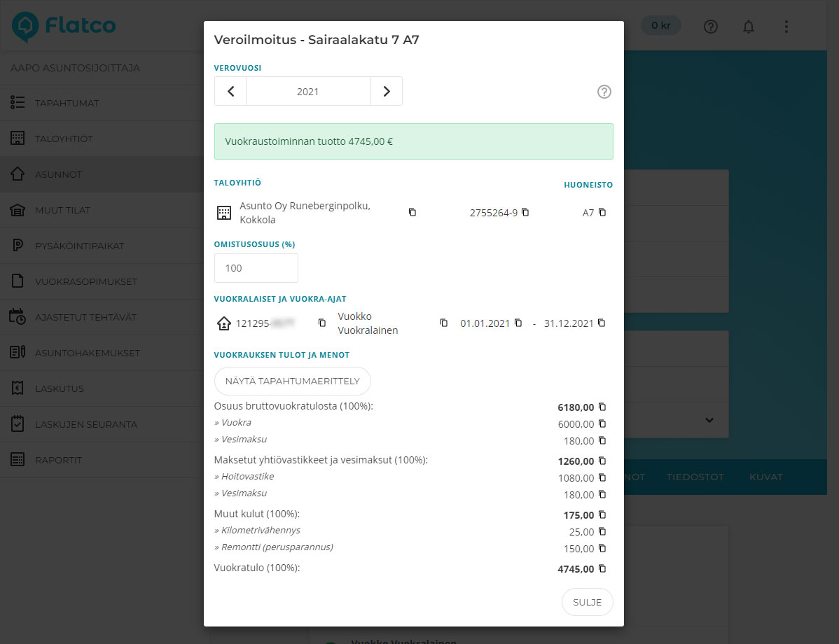
Task: Copy Kilometrivähennys amount 25,00
Action: pyautogui.click(x=602, y=531)
